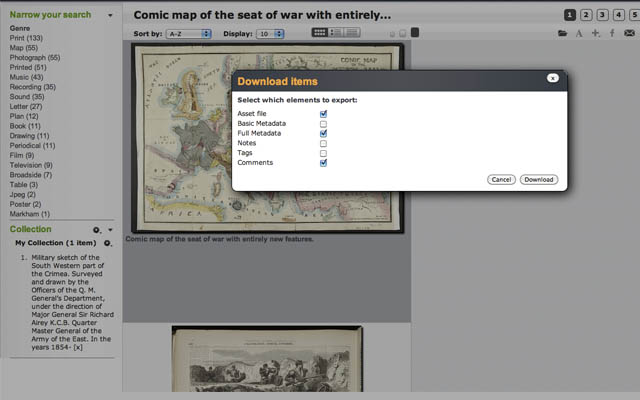Uncheck the Full Metadata checkbox
This screenshot has width=640, height=400.
click(x=323, y=133)
